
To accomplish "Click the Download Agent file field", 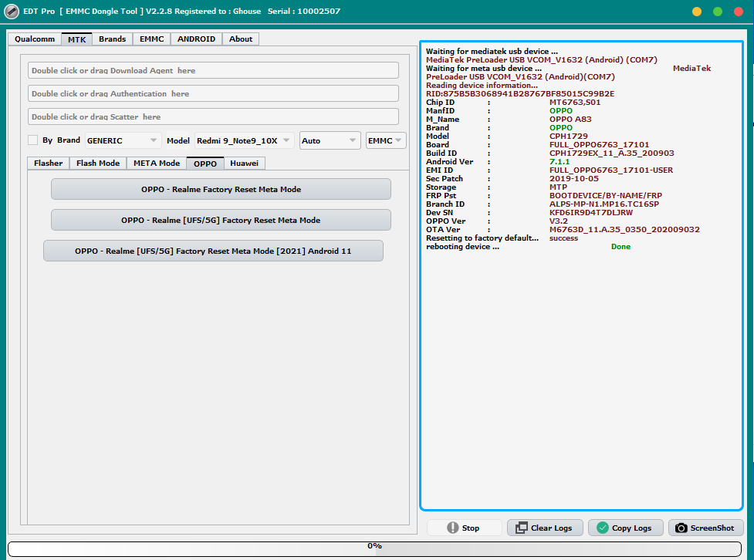I will tap(213, 70).
